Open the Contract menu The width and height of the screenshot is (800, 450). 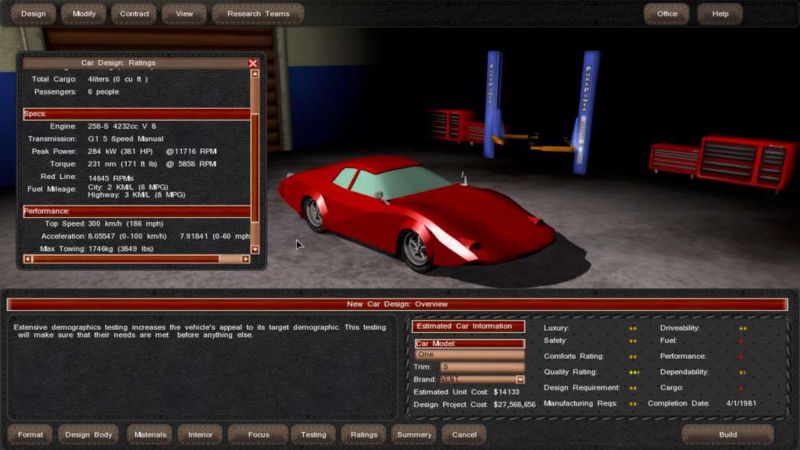(134, 14)
